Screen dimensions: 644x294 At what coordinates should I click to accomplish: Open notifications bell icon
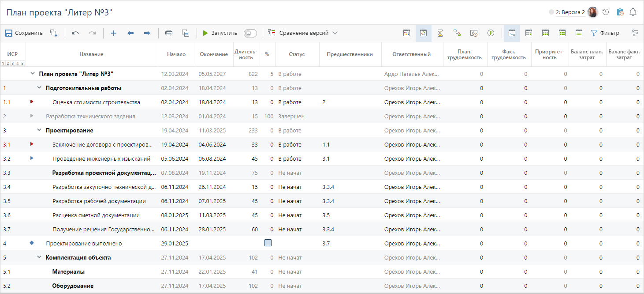tap(633, 12)
